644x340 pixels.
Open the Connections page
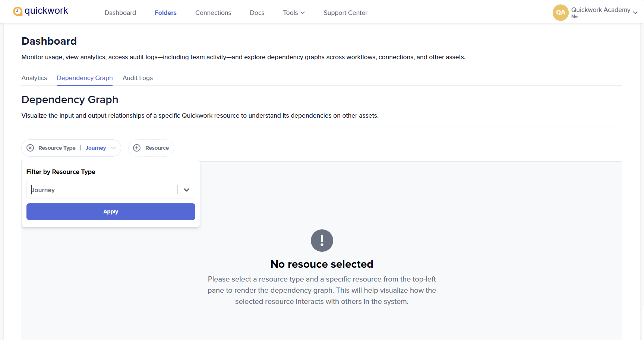[x=213, y=13]
